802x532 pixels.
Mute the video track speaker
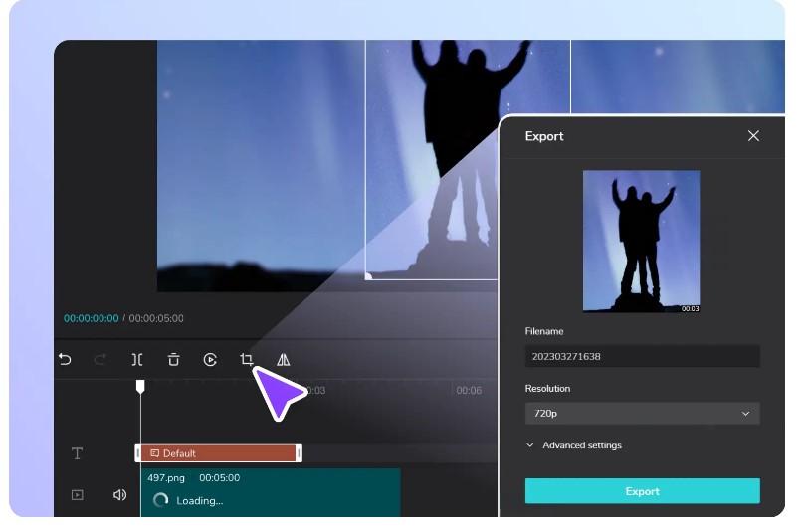click(119, 494)
